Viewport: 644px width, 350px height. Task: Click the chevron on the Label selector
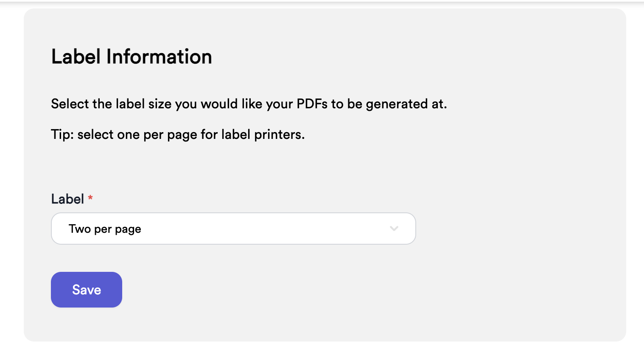click(x=394, y=229)
